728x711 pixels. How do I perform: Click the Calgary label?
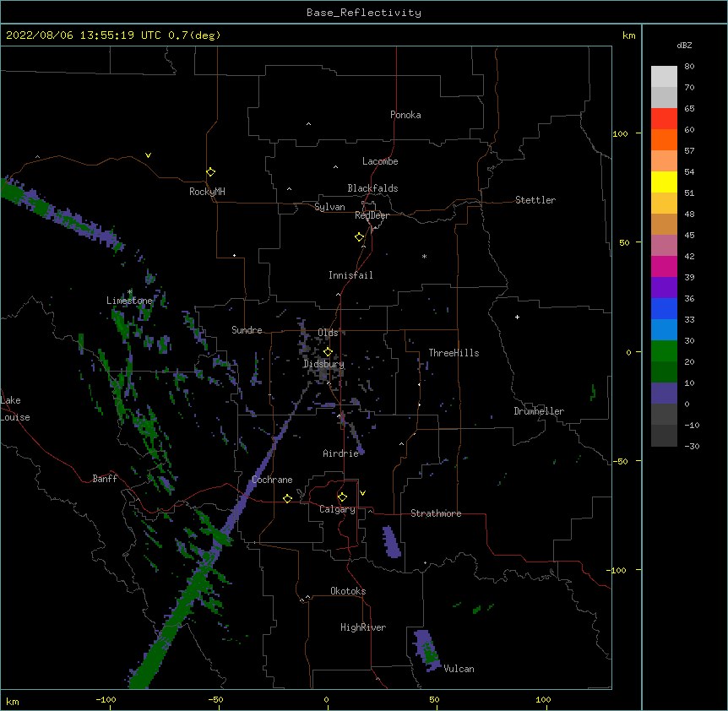337,509
